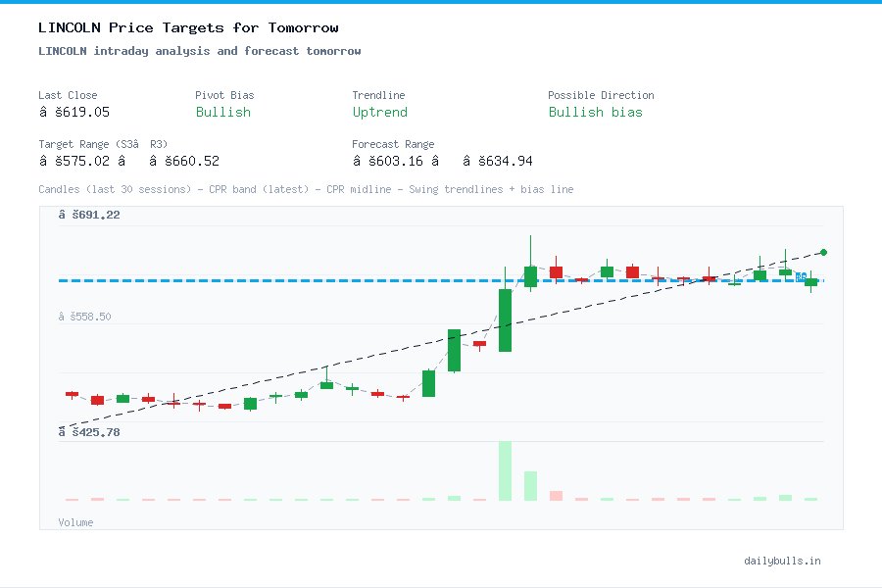The image size is (882, 588).
Task: Click the tallest green volume bar
Action: 506,470
